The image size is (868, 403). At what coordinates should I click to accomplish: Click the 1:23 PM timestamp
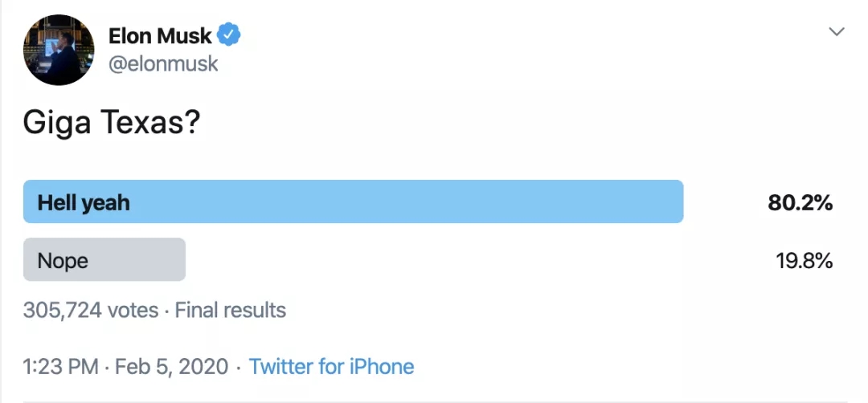click(60, 368)
